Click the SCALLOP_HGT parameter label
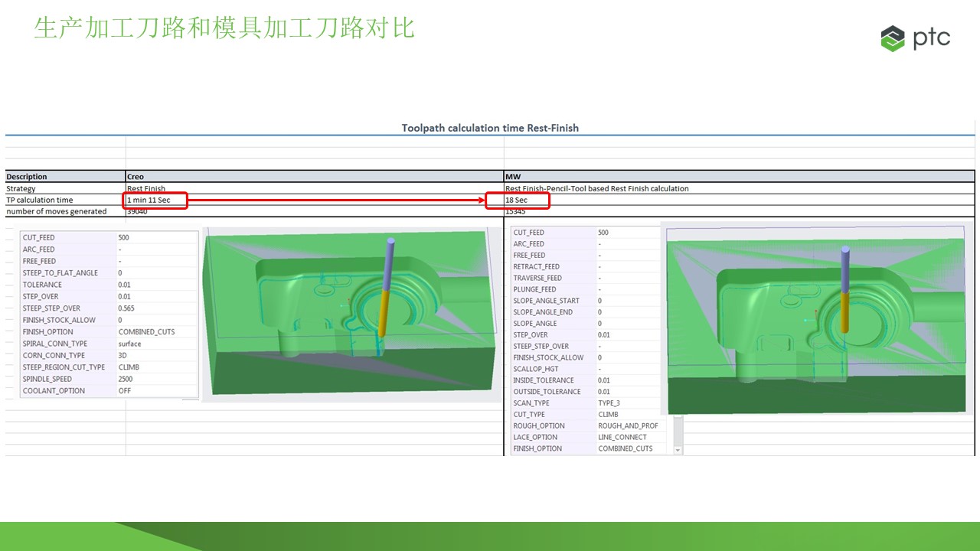 [536, 369]
